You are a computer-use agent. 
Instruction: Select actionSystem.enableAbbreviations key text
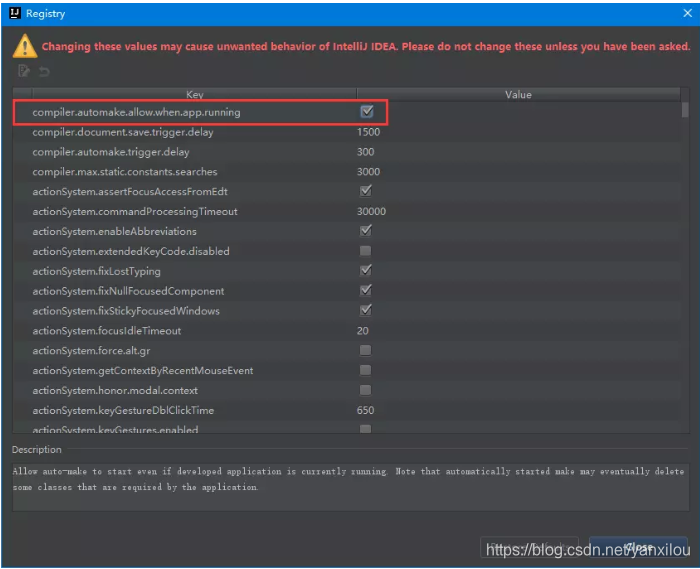[x=114, y=232]
